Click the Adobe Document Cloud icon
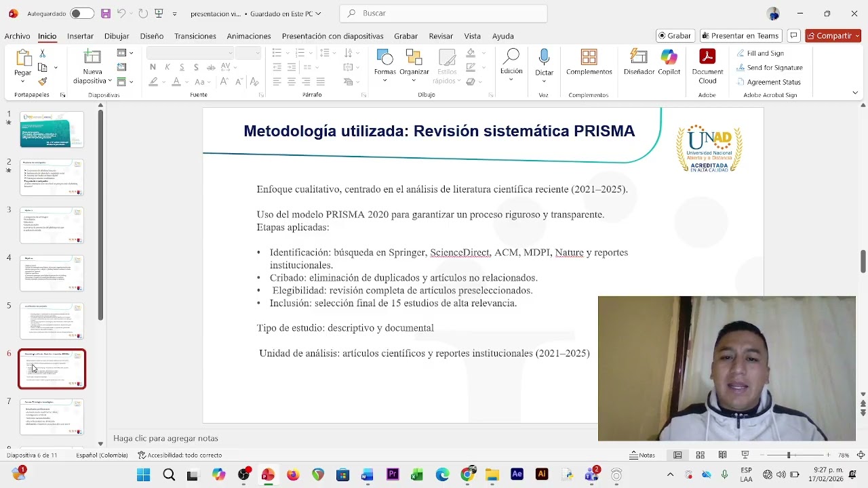 pos(707,57)
